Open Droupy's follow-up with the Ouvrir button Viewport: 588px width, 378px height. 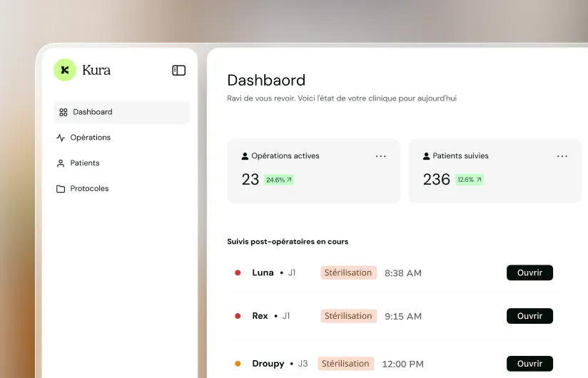529,364
